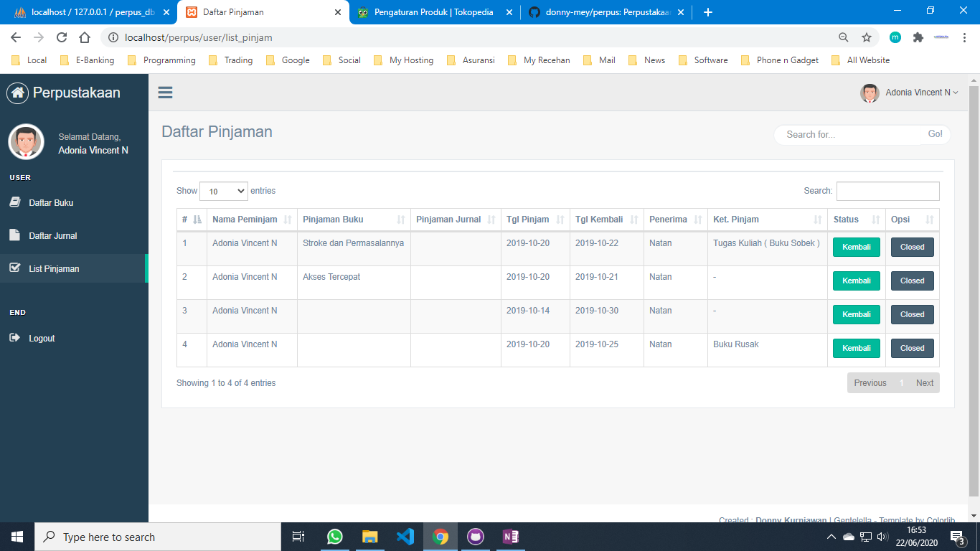Open the entries-per-page dropdown showing 10
Image resolution: width=980 pixels, height=551 pixels.
click(x=223, y=192)
